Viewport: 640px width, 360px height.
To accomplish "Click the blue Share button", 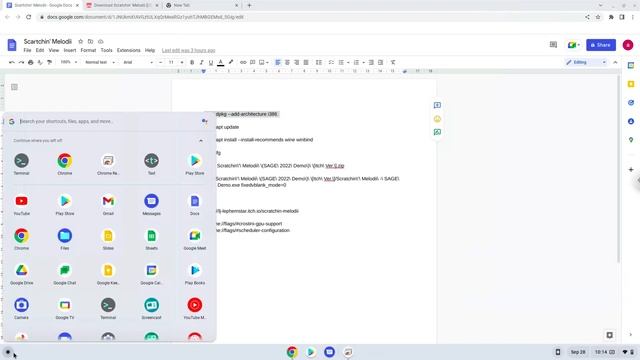I will pos(601,45).
